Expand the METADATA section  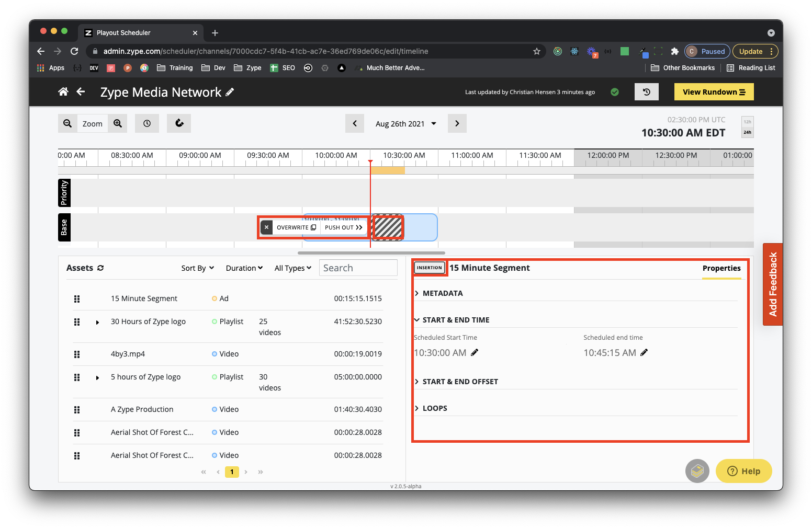438,293
